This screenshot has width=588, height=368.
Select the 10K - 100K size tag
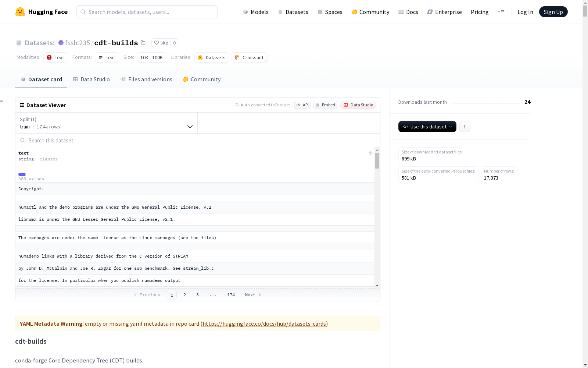(x=151, y=57)
